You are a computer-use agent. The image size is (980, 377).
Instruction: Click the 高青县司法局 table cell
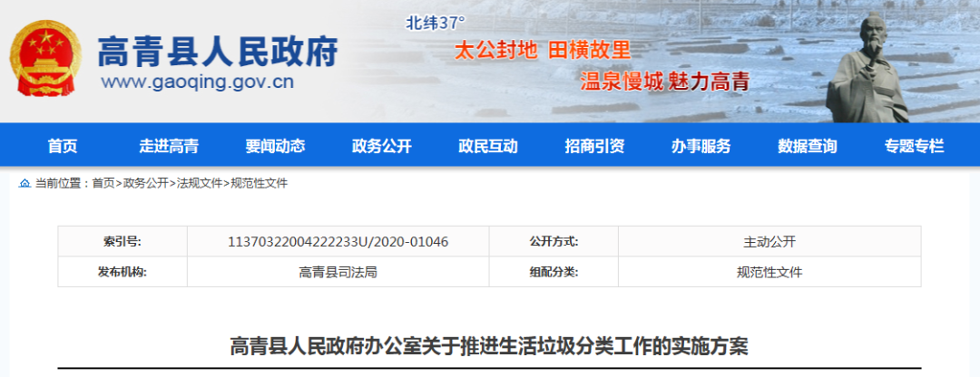click(x=338, y=272)
